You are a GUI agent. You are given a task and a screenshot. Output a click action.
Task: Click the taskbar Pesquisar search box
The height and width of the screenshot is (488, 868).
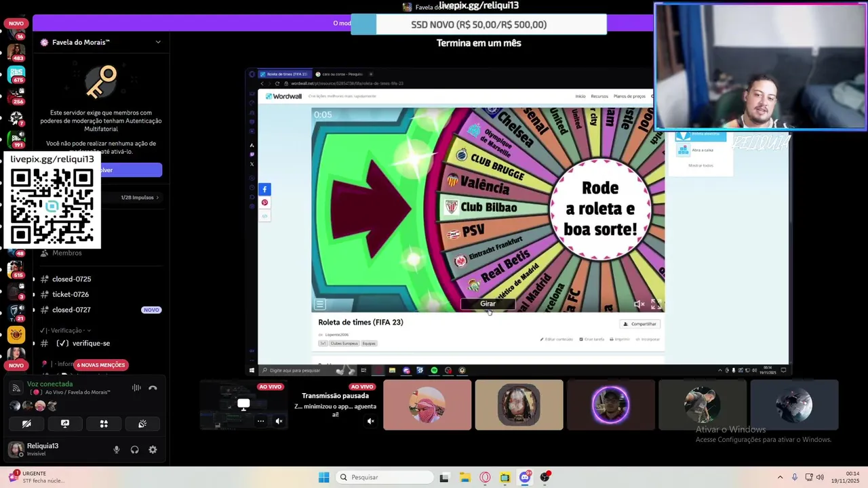384,477
